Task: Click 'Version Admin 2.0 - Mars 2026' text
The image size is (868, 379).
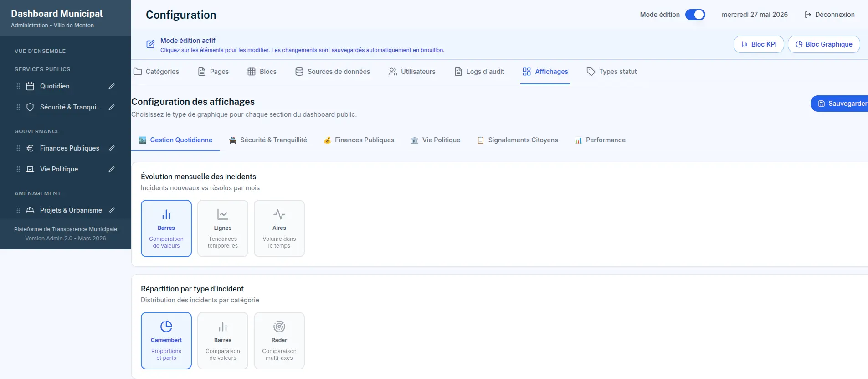Action: (x=66, y=239)
